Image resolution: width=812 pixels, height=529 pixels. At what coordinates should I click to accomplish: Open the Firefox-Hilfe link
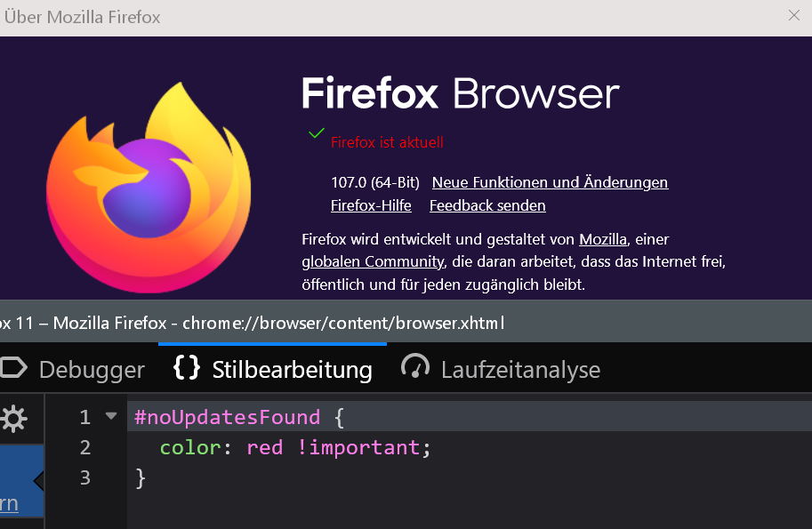371,205
